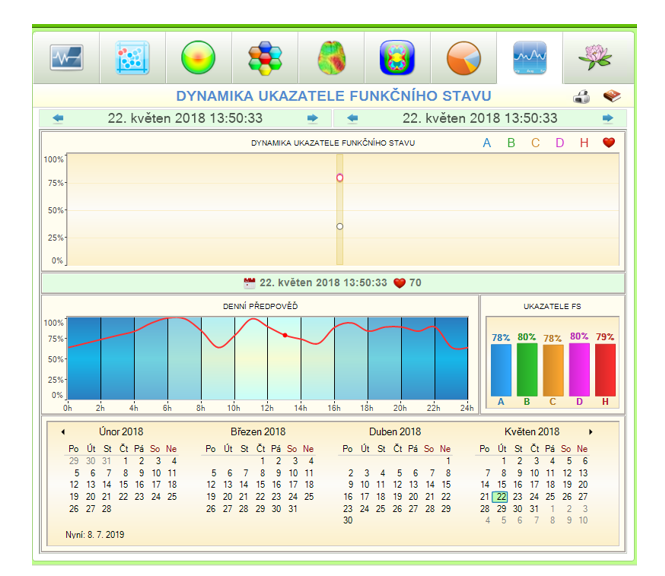Open the cardiogram monitor tab icon
The width and height of the screenshot is (665, 576).
(x=67, y=57)
